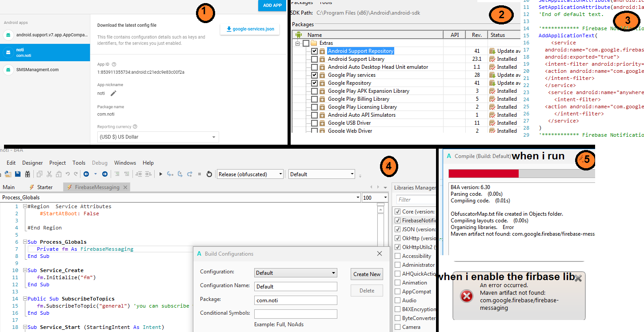
Task: Open the Edit menu
Action: tap(11, 163)
